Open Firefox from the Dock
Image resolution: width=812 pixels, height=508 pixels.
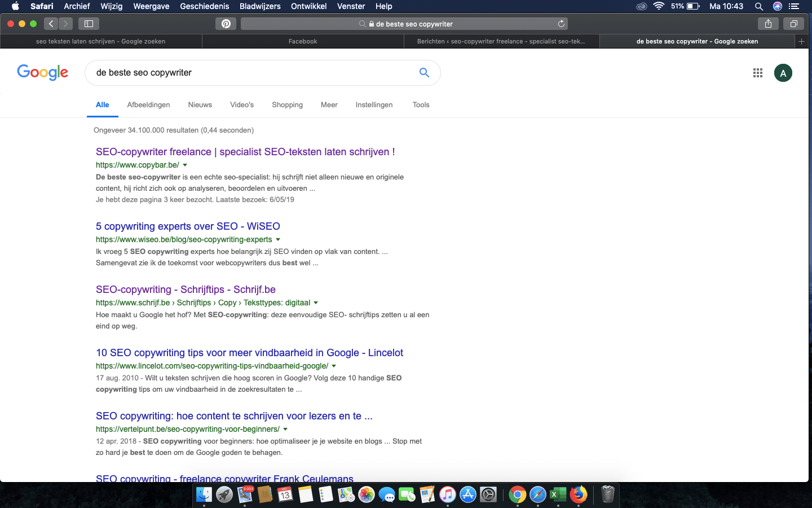578,495
